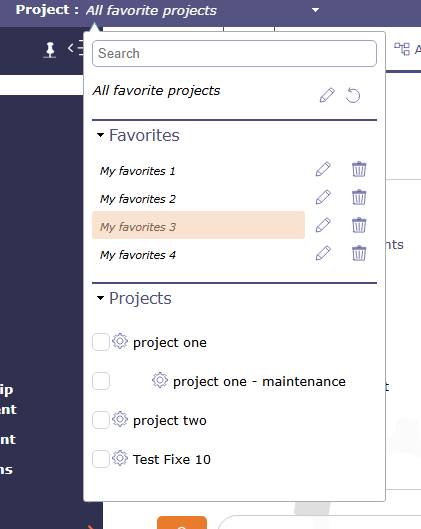Edit the All favorite projects pencil icon

[327, 95]
